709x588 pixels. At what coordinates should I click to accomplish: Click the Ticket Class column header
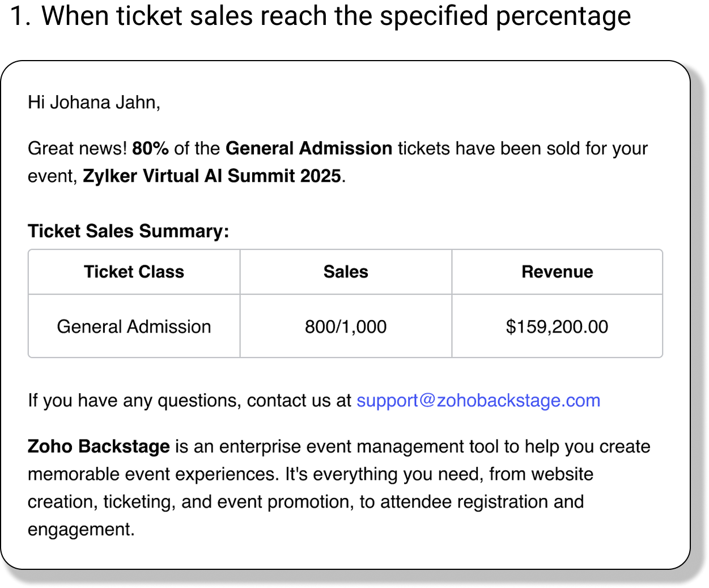click(134, 272)
